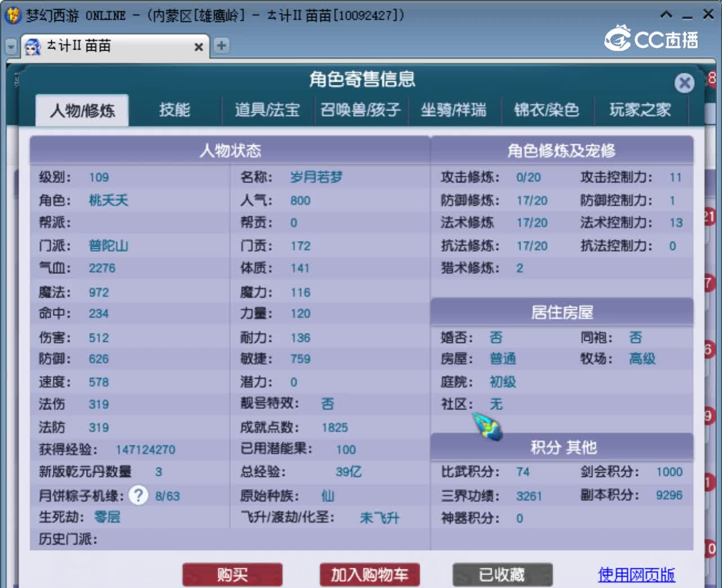Click the CC直播 logo

[x=651, y=38]
